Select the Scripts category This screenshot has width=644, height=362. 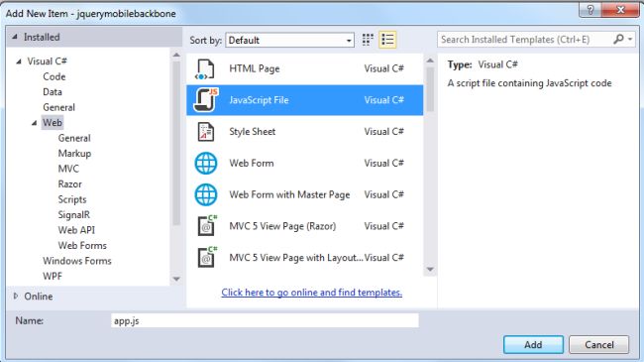(x=72, y=199)
